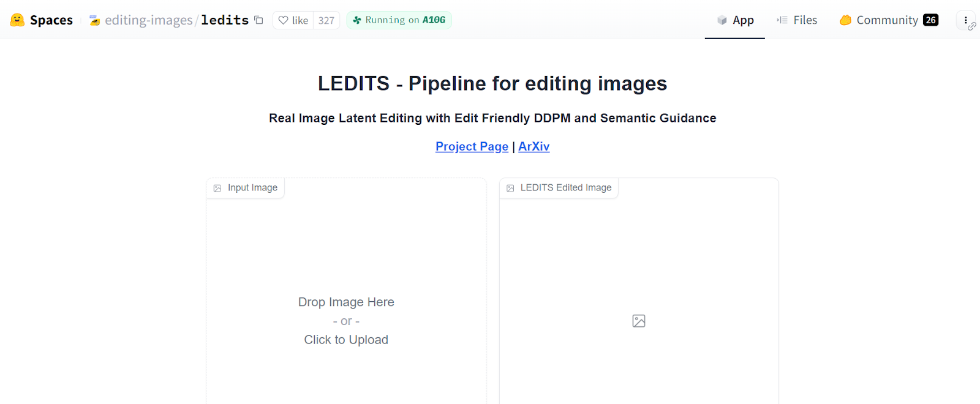Click the LEDITS Edited Image label icon
The image size is (980, 404).
(510, 188)
